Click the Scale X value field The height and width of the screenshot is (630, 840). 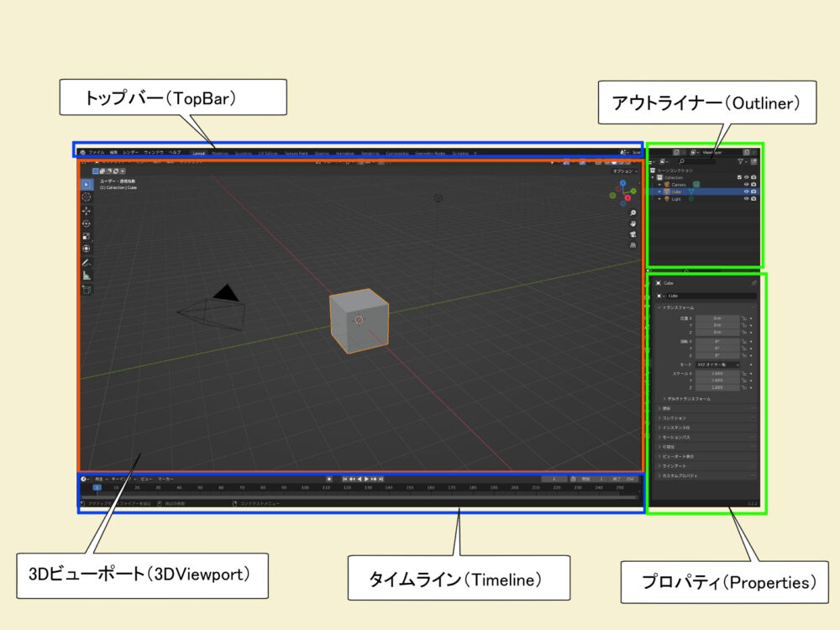pyautogui.click(x=717, y=374)
